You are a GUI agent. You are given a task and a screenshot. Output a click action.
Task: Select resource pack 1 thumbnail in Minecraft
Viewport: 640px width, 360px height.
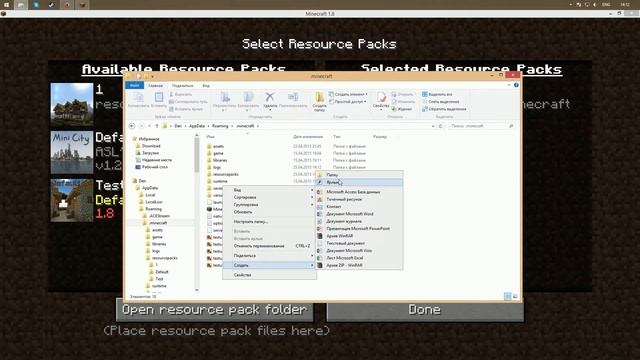(x=72, y=104)
